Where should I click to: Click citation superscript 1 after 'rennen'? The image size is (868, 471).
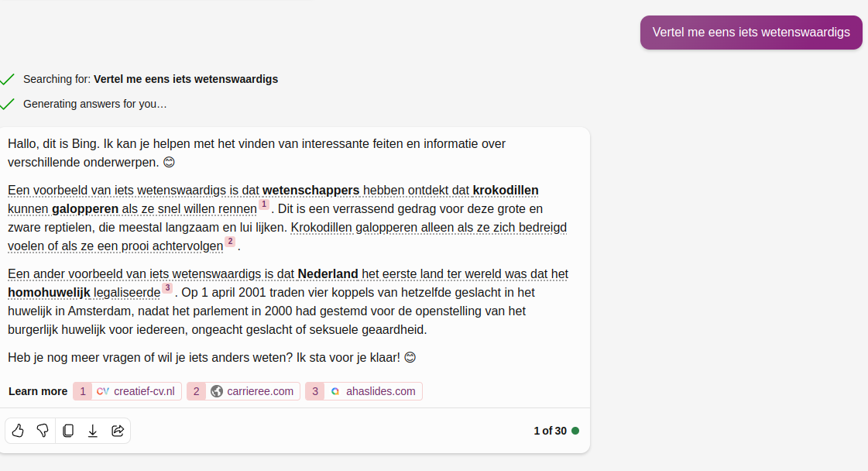click(264, 205)
